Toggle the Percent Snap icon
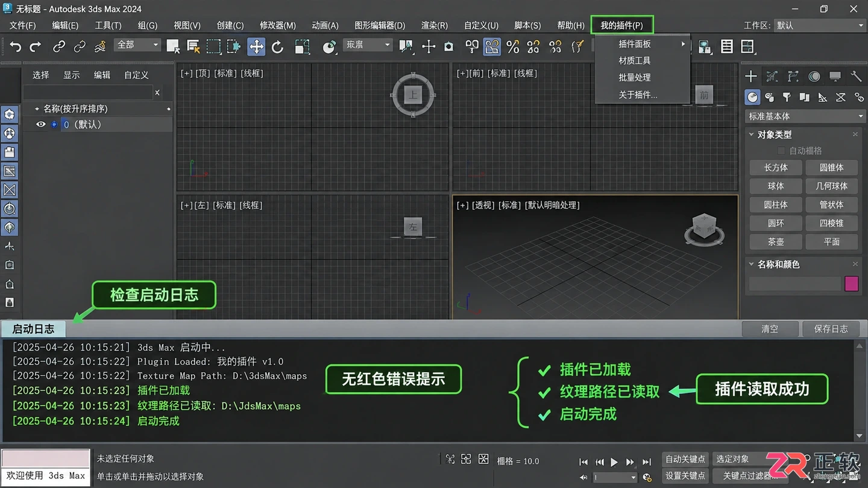The image size is (868, 488). 513,46
